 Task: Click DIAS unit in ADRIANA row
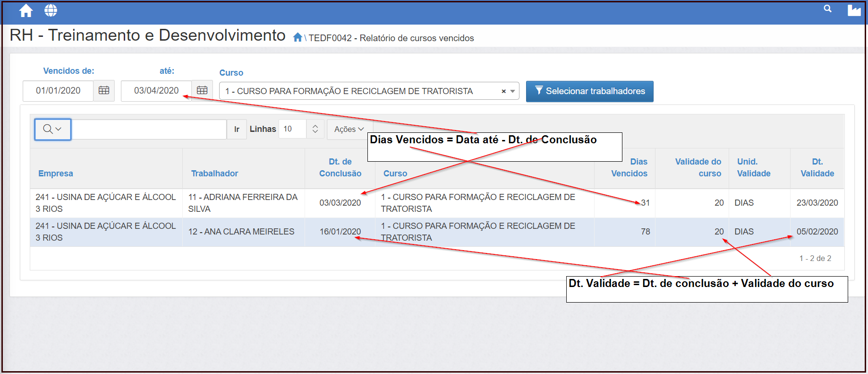pyautogui.click(x=744, y=203)
